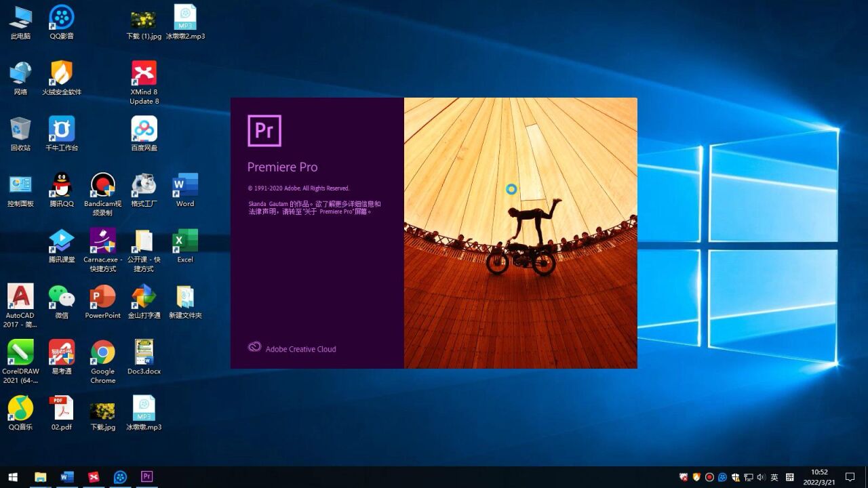Toggle the 英 input language indicator
The width and height of the screenshot is (868, 488).
pyautogui.click(x=774, y=477)
